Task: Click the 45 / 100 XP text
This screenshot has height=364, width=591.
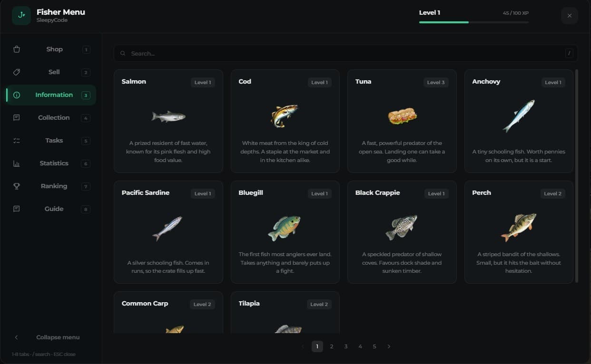Action: pos(516,13)
